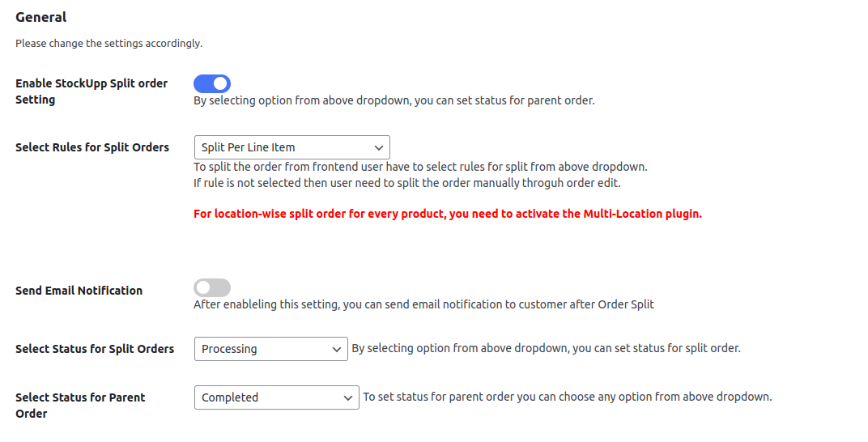The height and width of the screenshot is (442, 868).
Task: Click the hint text beside the Completed dropdown
Action: pos(567,397)
